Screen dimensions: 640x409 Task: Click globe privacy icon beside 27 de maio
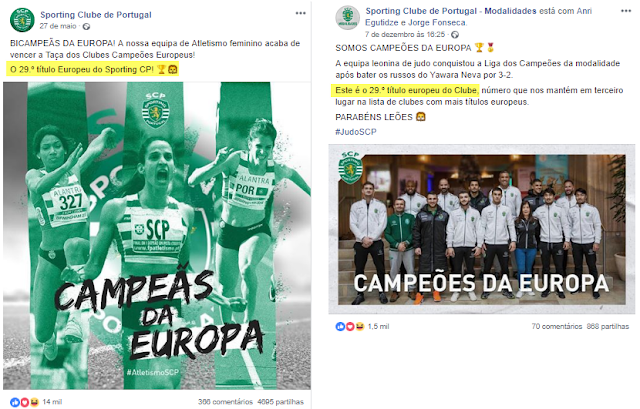[x=86, y=27]
